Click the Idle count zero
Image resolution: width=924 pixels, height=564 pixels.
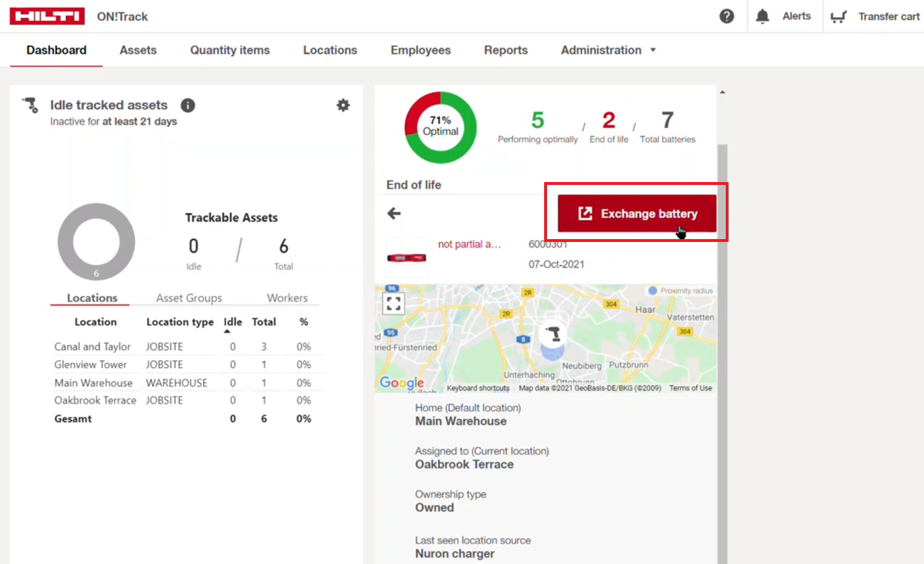click(x=194, y=247)
